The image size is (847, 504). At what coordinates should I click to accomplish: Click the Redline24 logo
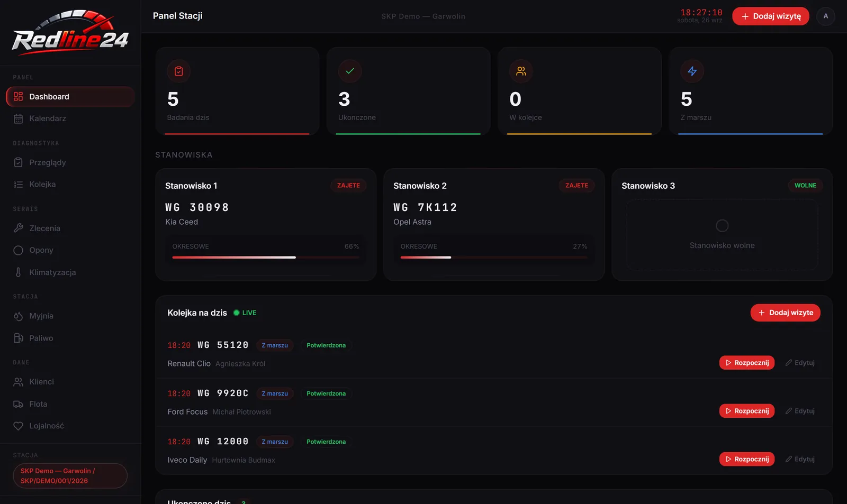[70, 33]
